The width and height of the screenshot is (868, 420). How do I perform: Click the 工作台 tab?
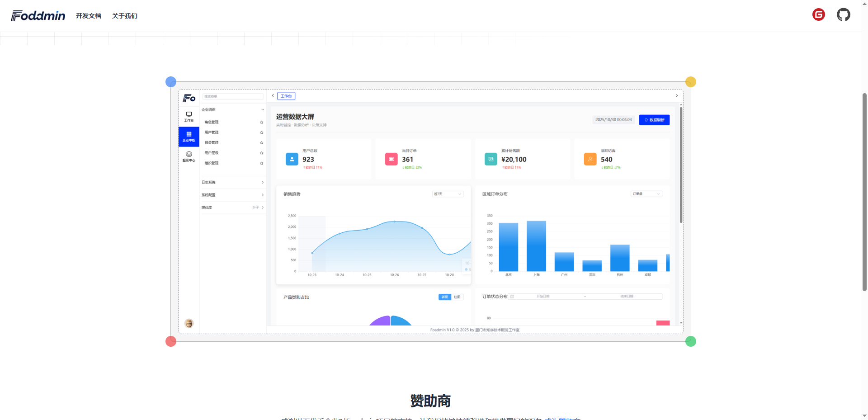coord(286,96)
